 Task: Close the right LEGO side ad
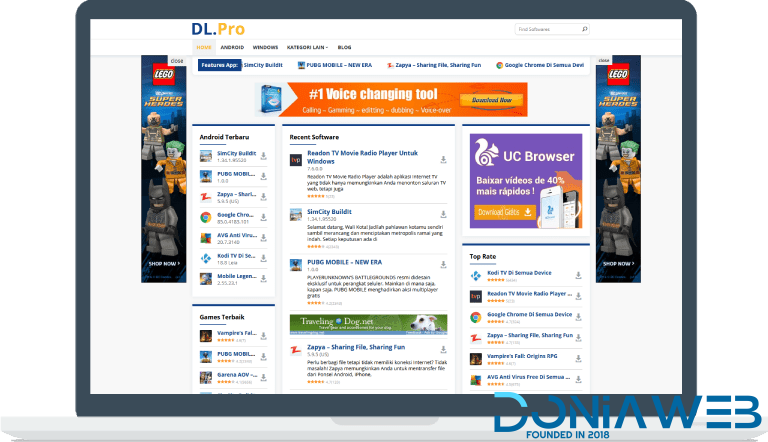click(603, 60)
